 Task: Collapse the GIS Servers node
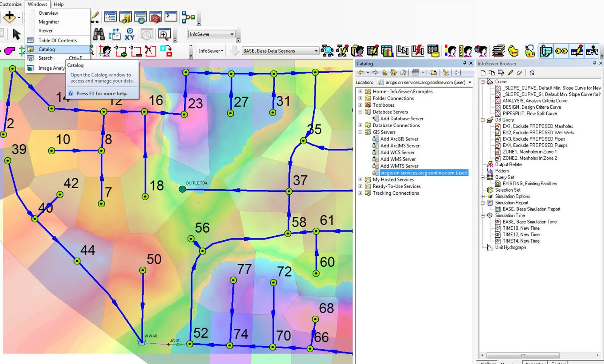pos(360,132)
